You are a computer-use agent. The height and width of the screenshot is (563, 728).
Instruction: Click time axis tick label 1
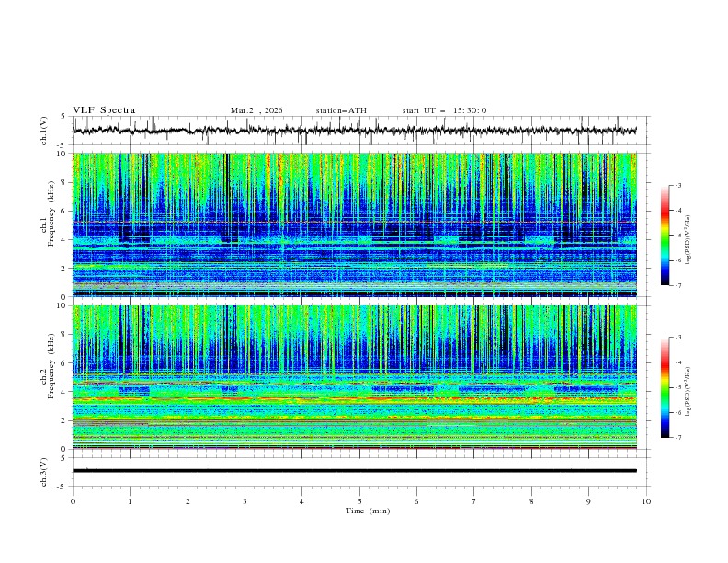[130, 501]
